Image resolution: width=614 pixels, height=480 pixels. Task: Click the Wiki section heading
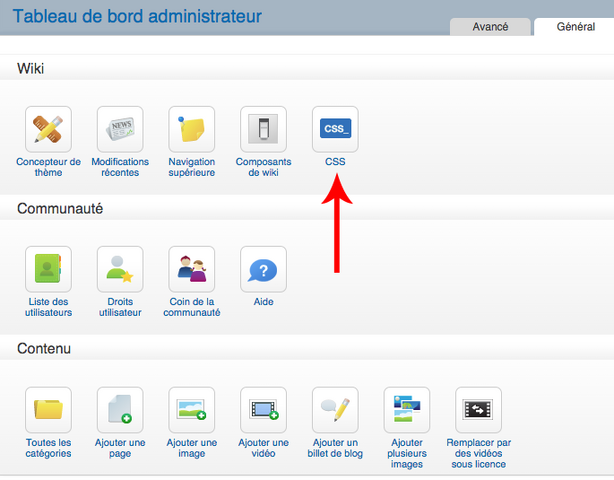pyautogui.click(x=31, y=69)
